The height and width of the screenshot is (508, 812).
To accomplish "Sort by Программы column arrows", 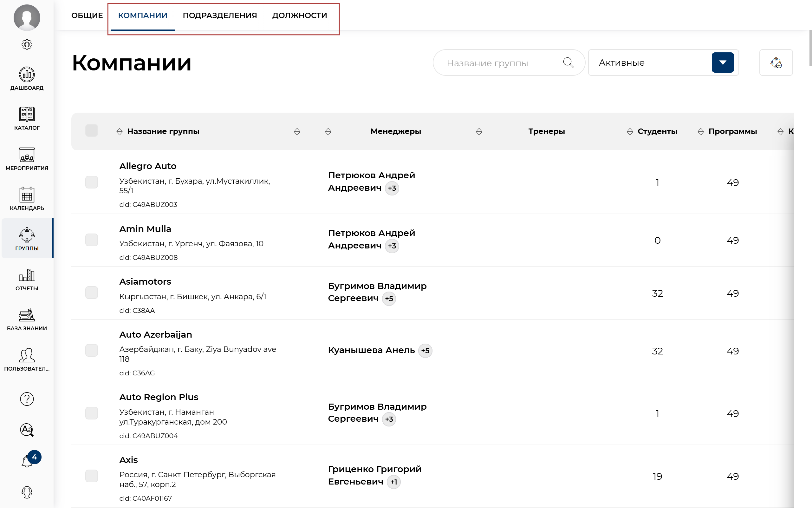I will pyautogui.click(x=701, y=132).
